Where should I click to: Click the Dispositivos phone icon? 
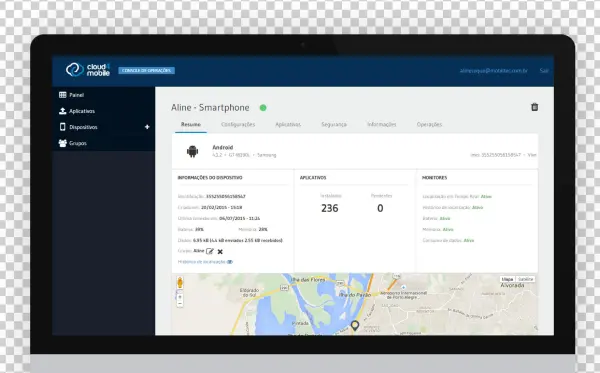[63, 127]
